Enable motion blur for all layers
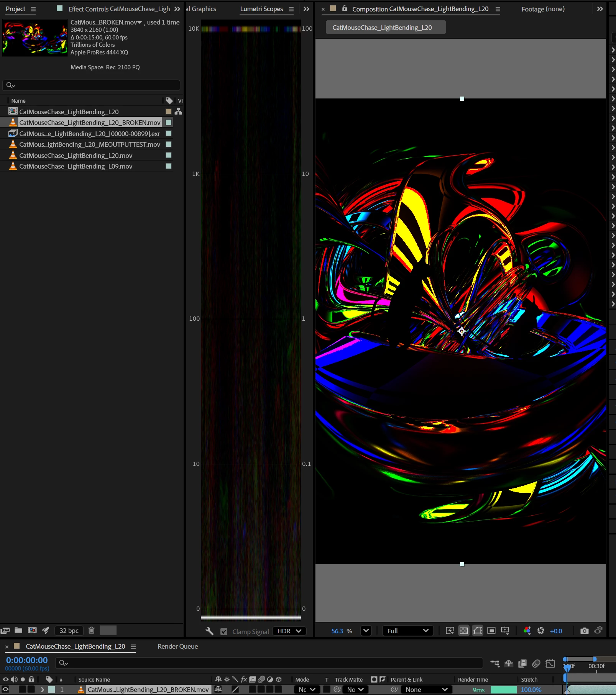616x695 pixels. coord(536,663)
